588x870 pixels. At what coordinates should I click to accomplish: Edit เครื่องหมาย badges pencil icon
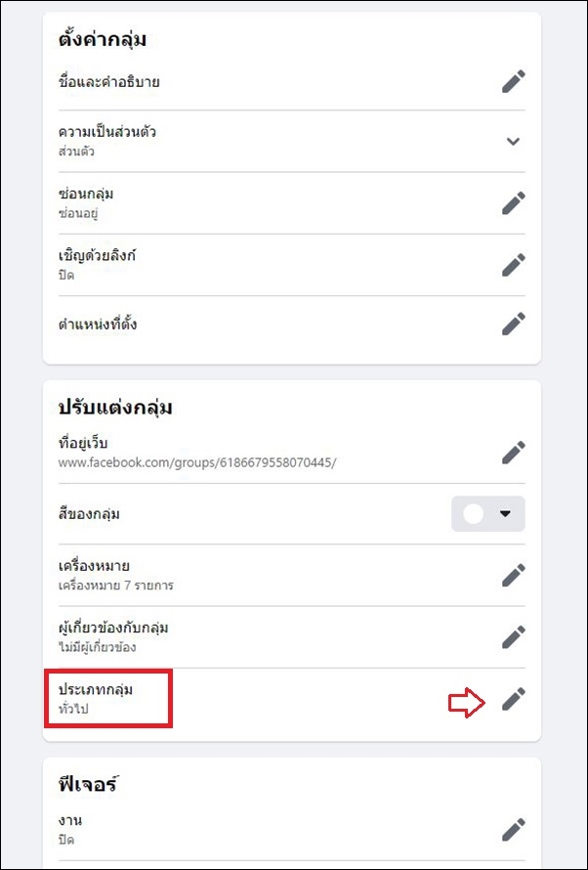pos(513,575)
